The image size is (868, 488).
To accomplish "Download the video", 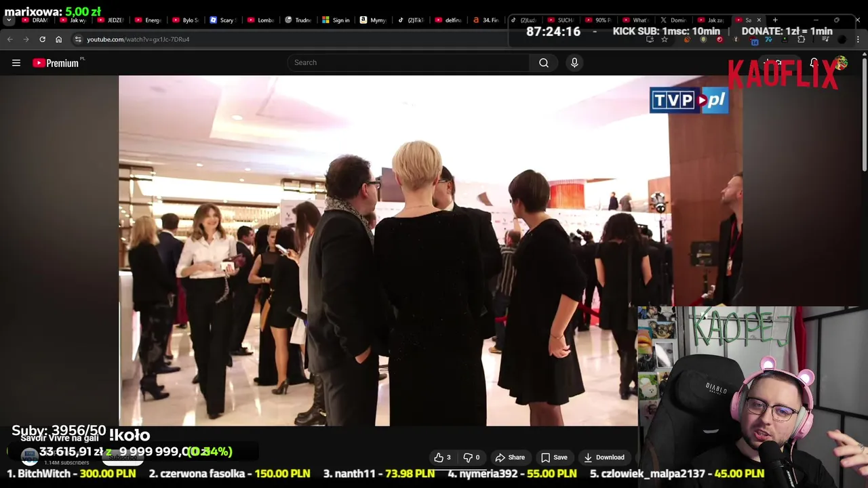I will coord(604,457).
